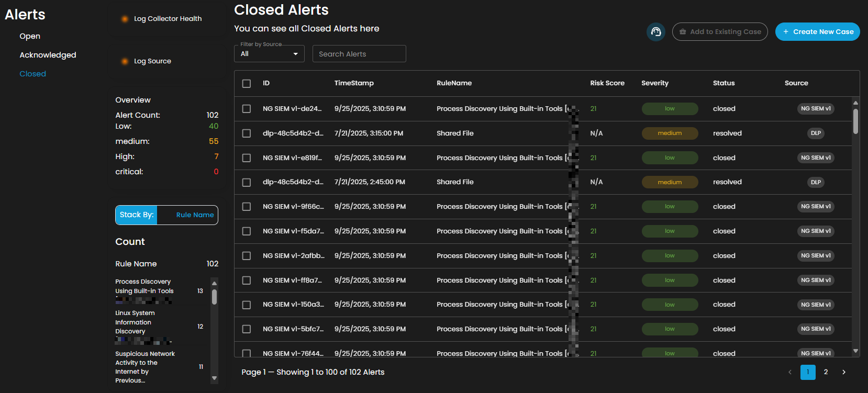The height and width of the screenshot is (393, 868).
Task: Click the Search Alerts input field
Action: (x=359, y=54)
